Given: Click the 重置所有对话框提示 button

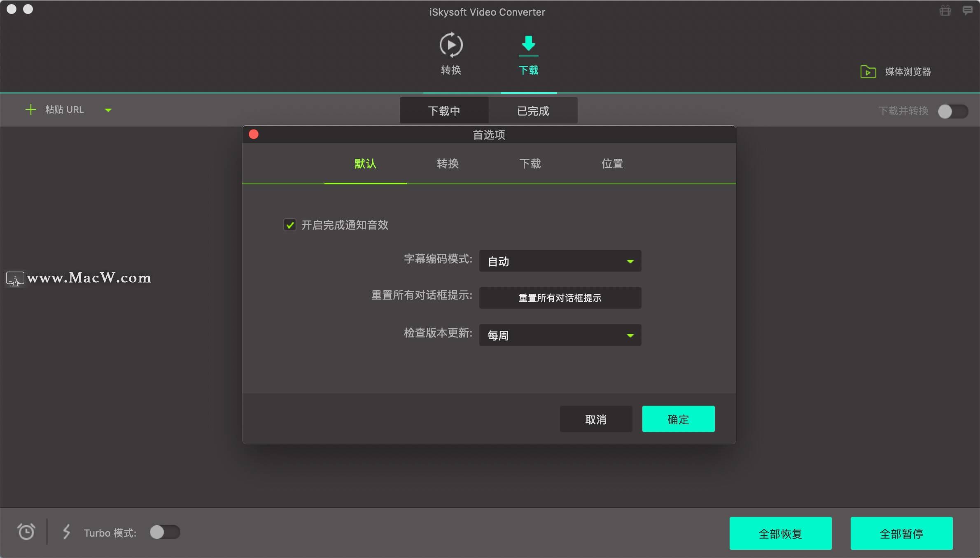Looking at the screenshot, I should point(560,298).
